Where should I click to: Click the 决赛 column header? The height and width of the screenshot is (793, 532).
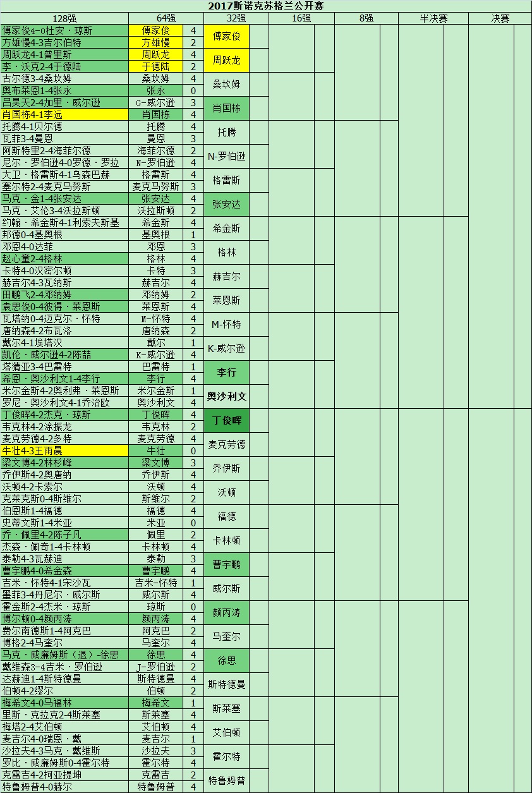[500, 18]
